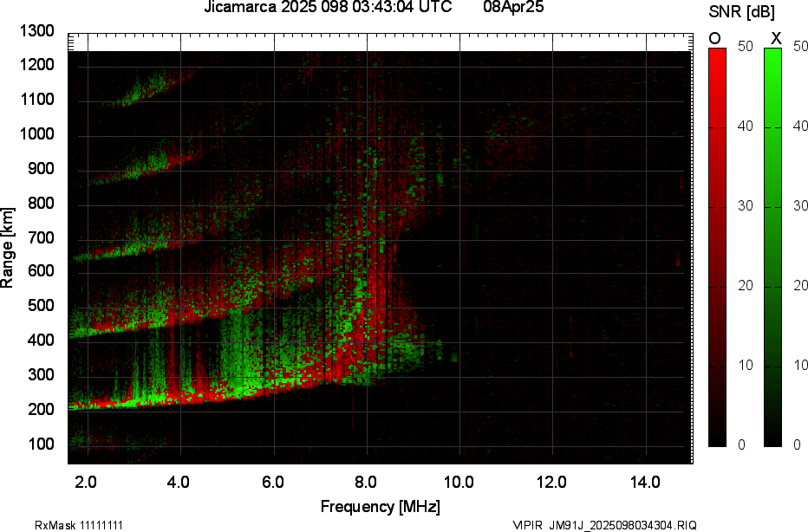Click the 900 range tick label

point(41,168)
